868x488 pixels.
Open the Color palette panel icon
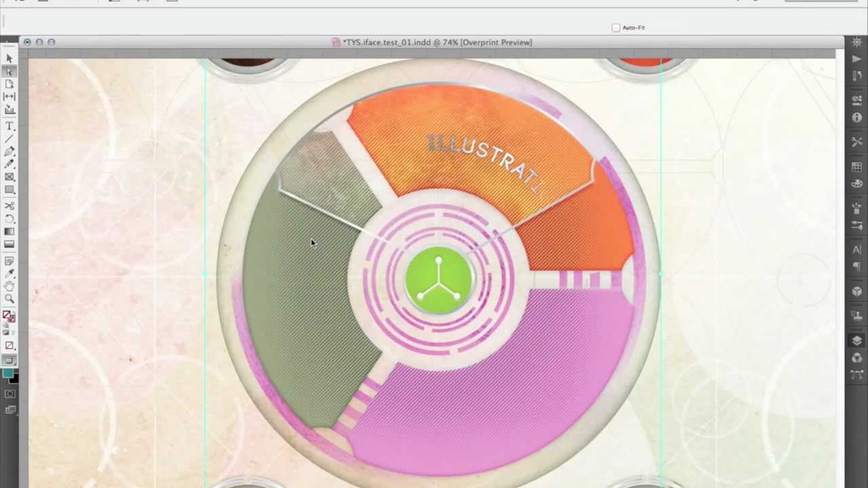click(857, 183)
